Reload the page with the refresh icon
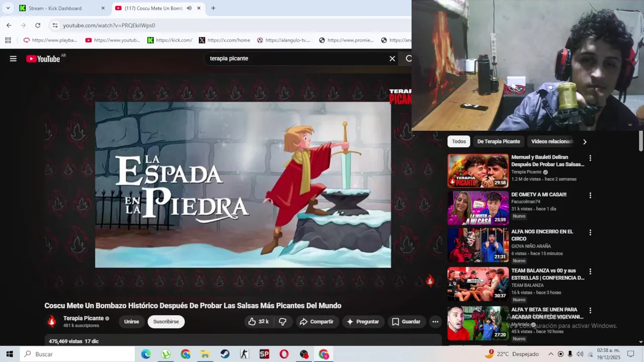Image resolution: width=644 pixels, height=362 pixels. [x=38, y=25]
